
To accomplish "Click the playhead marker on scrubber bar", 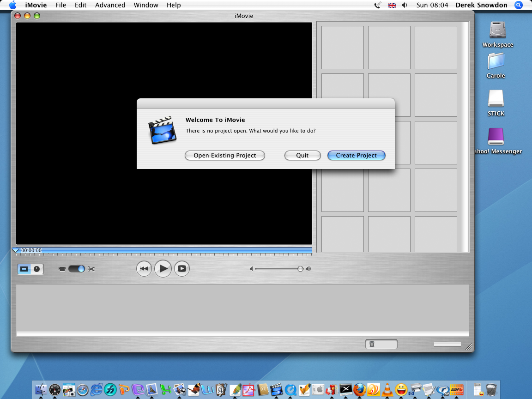I will [x=16, y=250].
